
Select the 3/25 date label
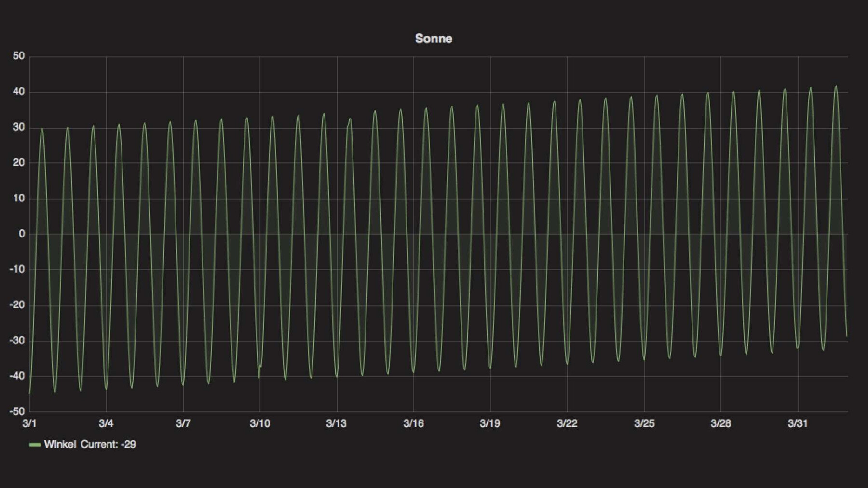point(644,423)
